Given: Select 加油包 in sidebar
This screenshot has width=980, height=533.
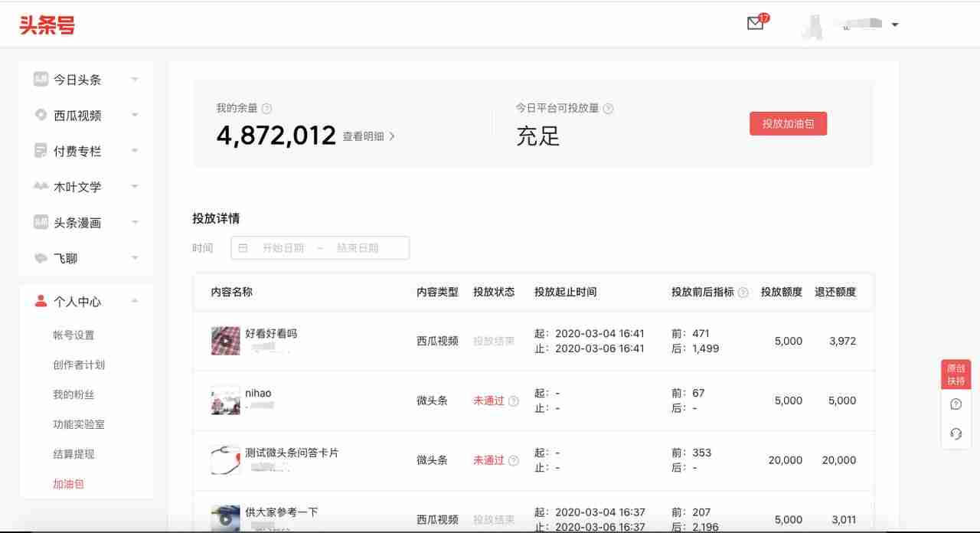Looking at the screenshot, I should point(68,484).
